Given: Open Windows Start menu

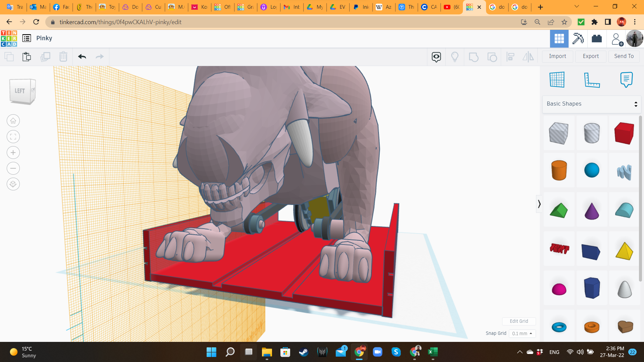Looking at the screenshot, I should (211, 352).
